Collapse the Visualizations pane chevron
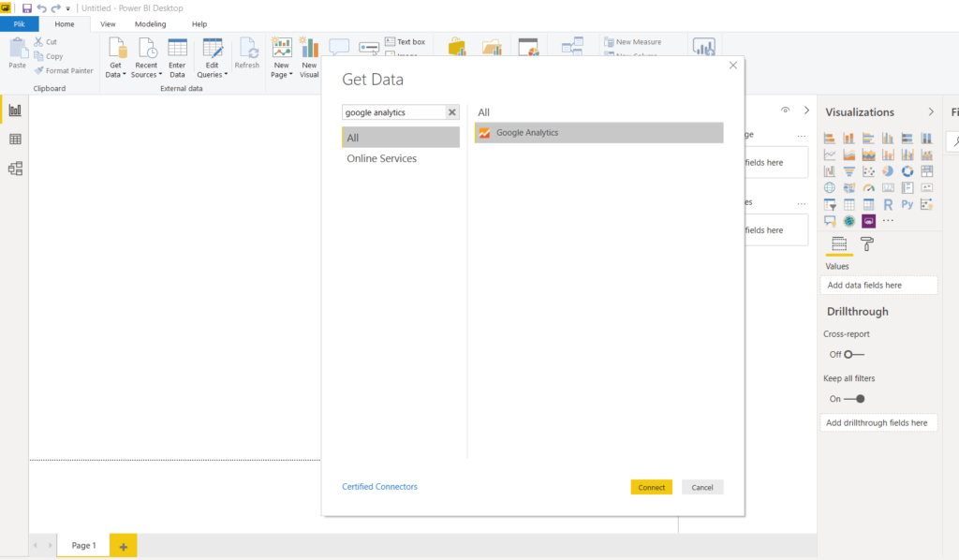This screenshot has height=560, width=959. click(x=931, y=111)
